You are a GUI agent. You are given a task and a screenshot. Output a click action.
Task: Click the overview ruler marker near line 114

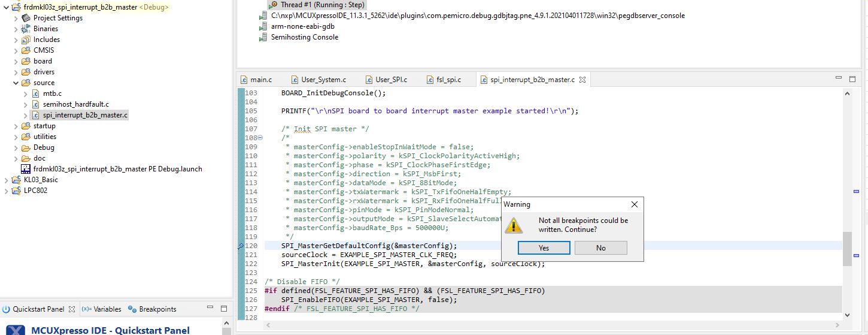(856, 191)
